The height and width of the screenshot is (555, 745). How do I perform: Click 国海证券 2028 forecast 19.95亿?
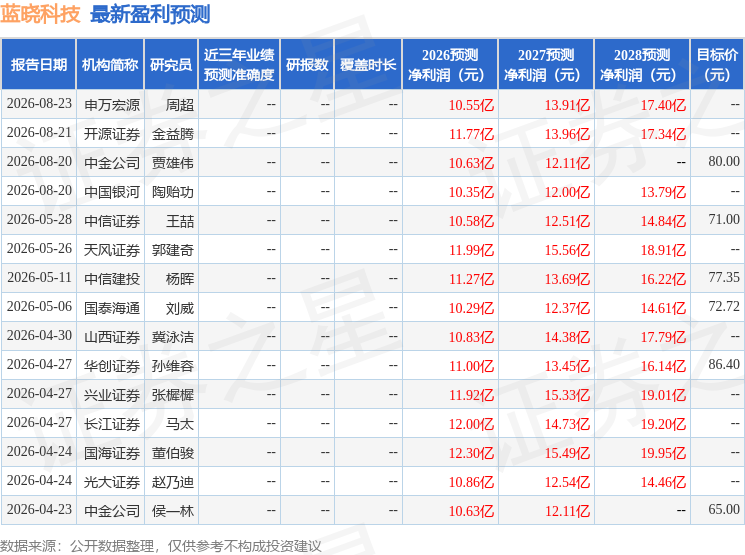663,453
